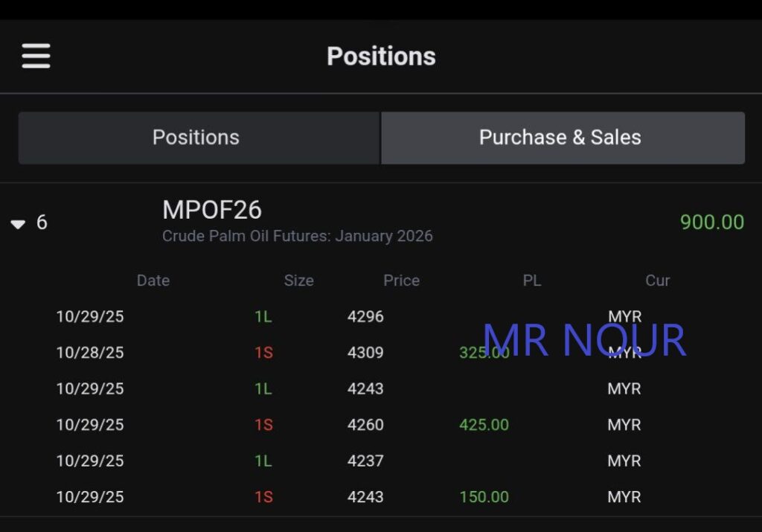Select the short trade at price 4260

coord(365,425)
